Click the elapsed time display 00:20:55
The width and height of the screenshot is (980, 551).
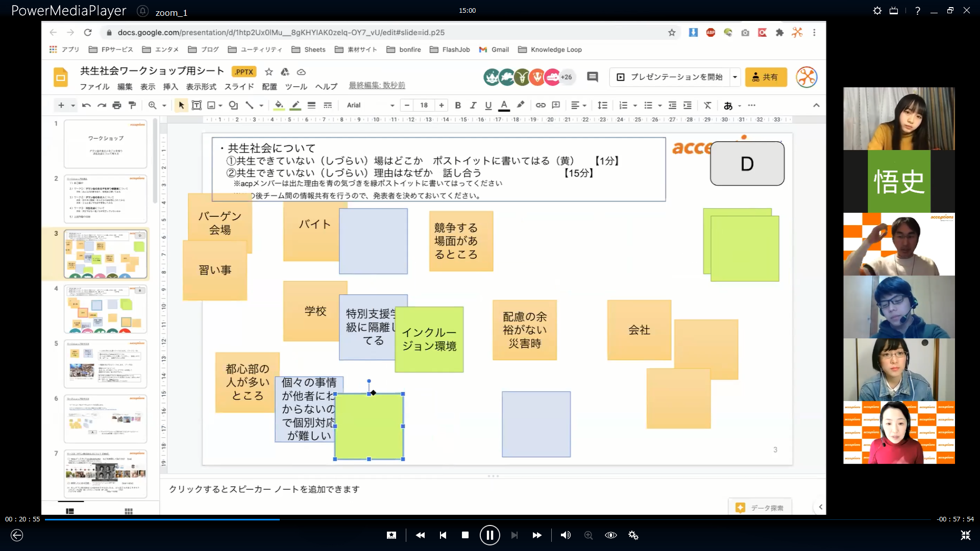pos(22,519)
